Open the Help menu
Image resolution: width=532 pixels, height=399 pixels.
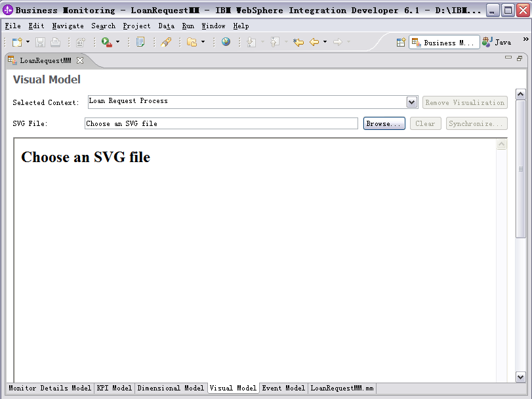[241, 26]
